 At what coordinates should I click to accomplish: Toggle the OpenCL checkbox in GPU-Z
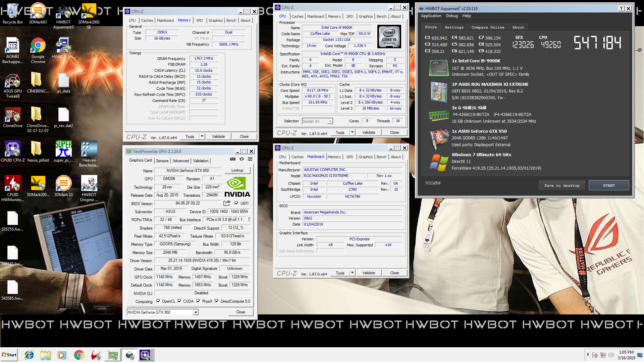tap(158, 301)
